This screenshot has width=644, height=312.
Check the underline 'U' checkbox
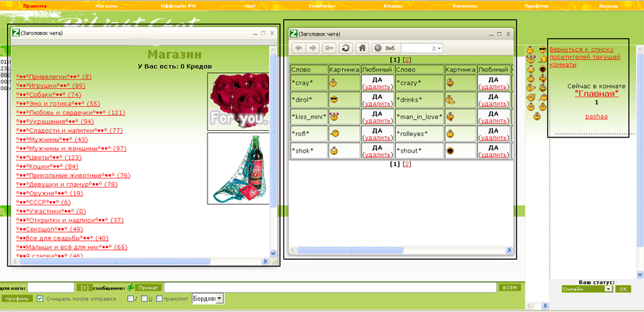tap(144, 298)
